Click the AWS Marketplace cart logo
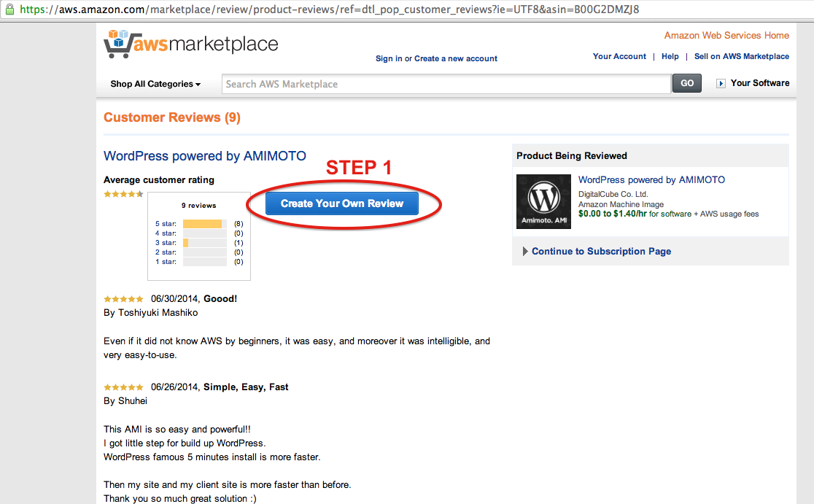814x504 pixels. 191,44
